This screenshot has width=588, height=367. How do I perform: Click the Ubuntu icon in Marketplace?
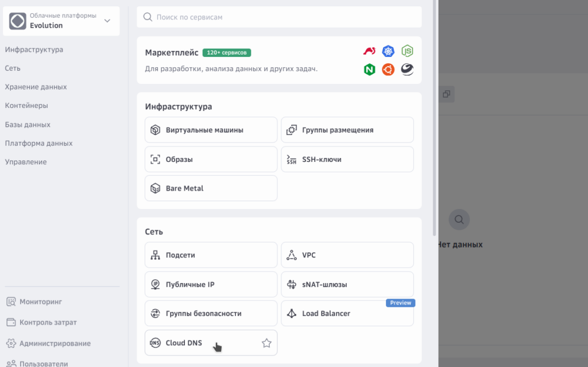(x=388, y=69)
